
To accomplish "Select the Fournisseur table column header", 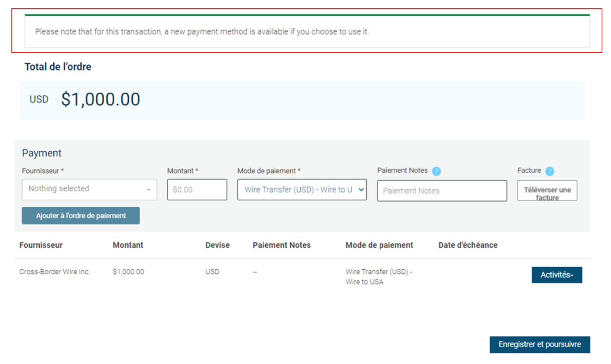I will [41, 245].
